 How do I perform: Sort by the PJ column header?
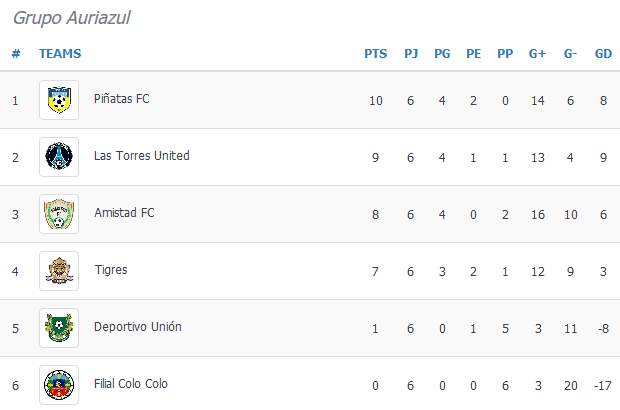point(411,53)
